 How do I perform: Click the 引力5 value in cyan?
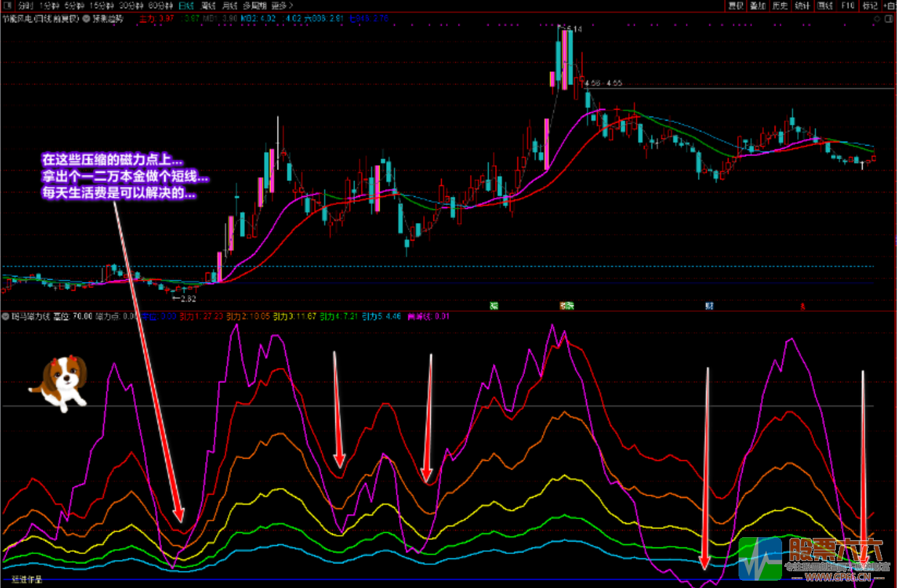pos(383,316)
